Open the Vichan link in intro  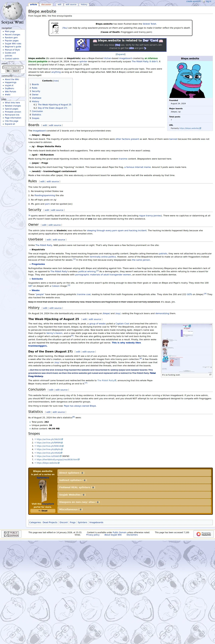point(108,58)
